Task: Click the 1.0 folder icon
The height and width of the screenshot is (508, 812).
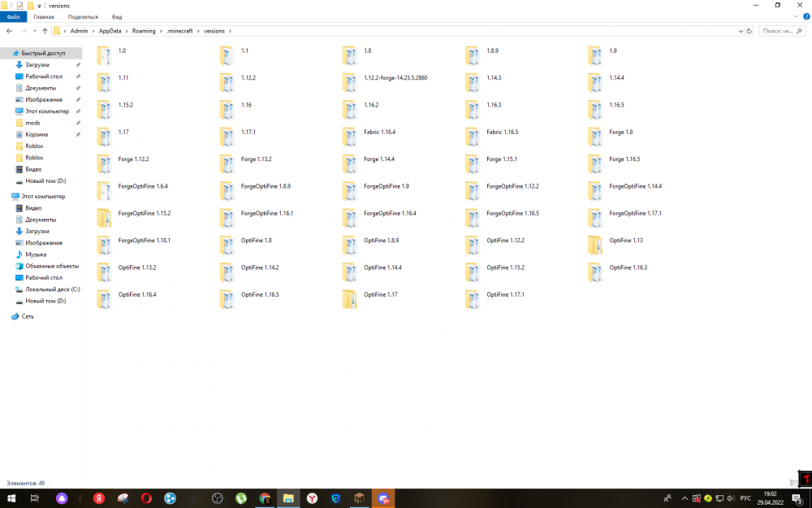Action: (104, 55)
